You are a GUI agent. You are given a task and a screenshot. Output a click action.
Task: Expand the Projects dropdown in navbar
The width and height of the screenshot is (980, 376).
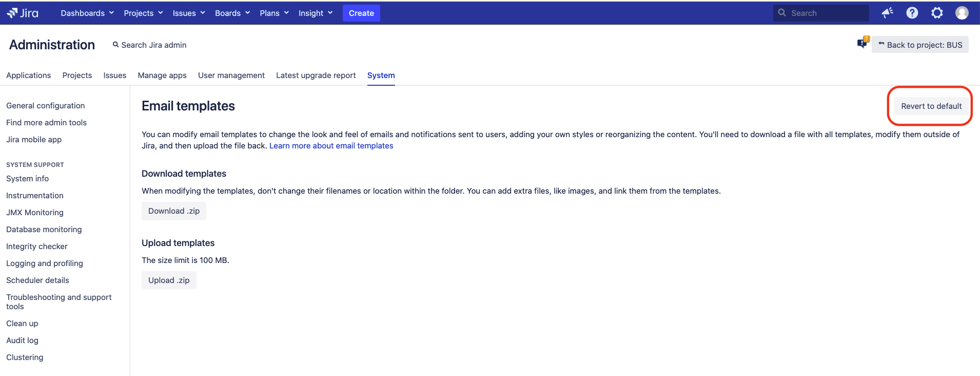click(x=143, y=13)
